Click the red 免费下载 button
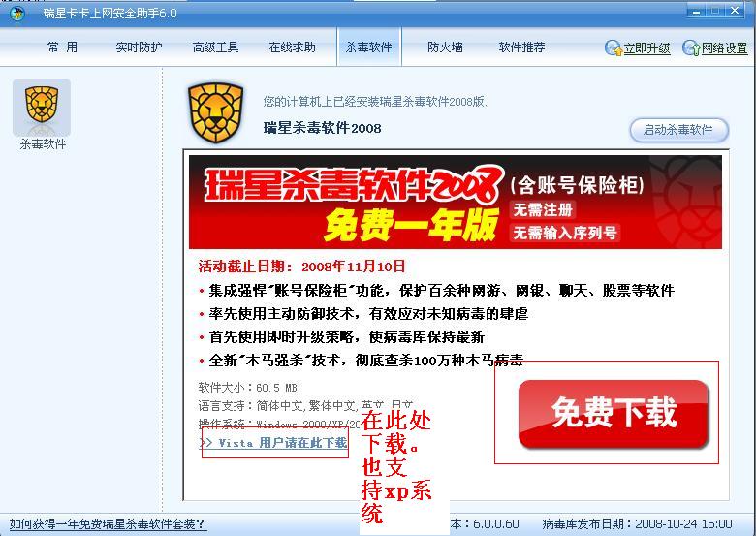The image size is (756, 536). pyautogui.click(x=614, y=414)
